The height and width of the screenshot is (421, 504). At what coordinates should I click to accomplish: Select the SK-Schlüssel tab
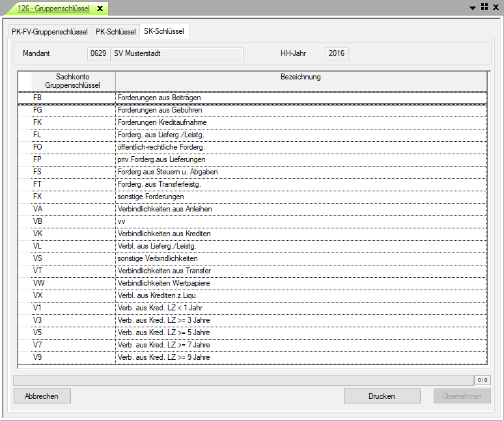coord(164,31)
